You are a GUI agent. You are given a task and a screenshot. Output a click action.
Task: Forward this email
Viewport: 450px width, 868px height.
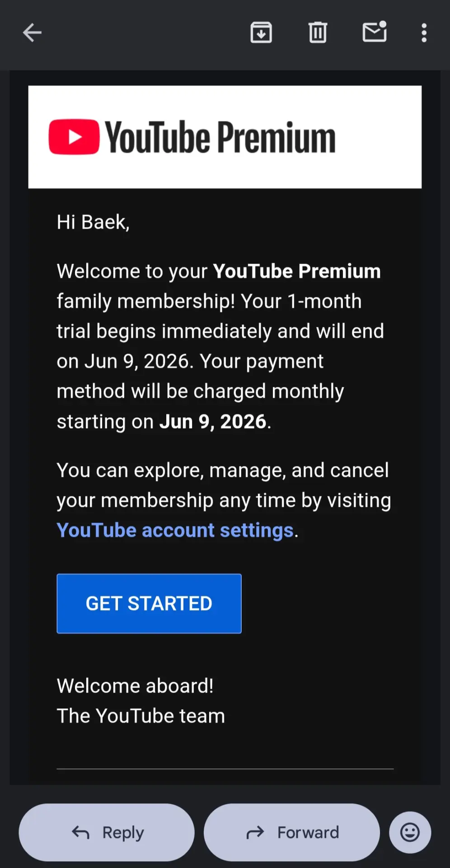(x=292, y=832)
